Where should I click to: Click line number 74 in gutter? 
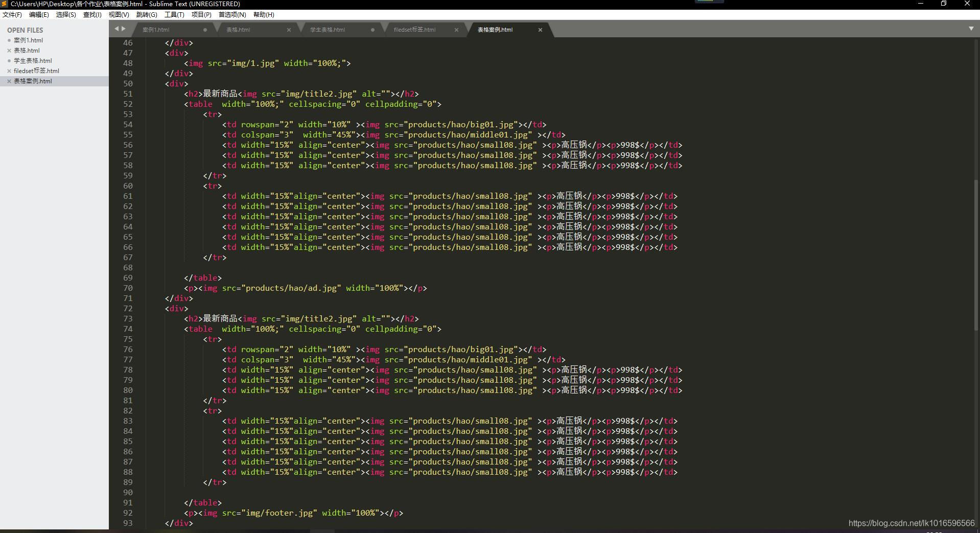click(128, 329)
